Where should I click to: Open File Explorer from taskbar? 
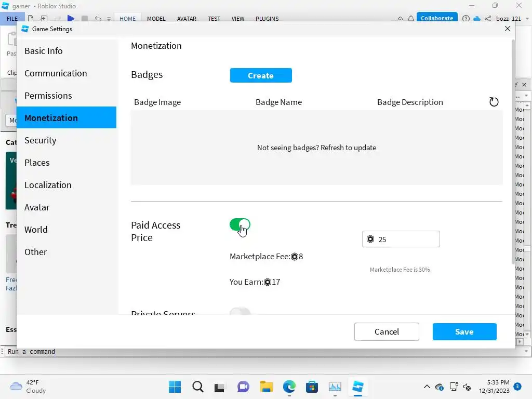tap(267, 387)
